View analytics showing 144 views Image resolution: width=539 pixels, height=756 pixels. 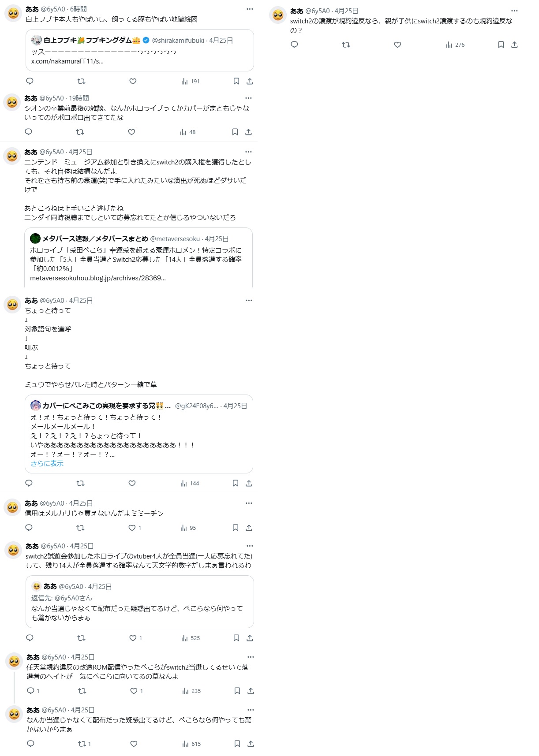pos(190,483)
